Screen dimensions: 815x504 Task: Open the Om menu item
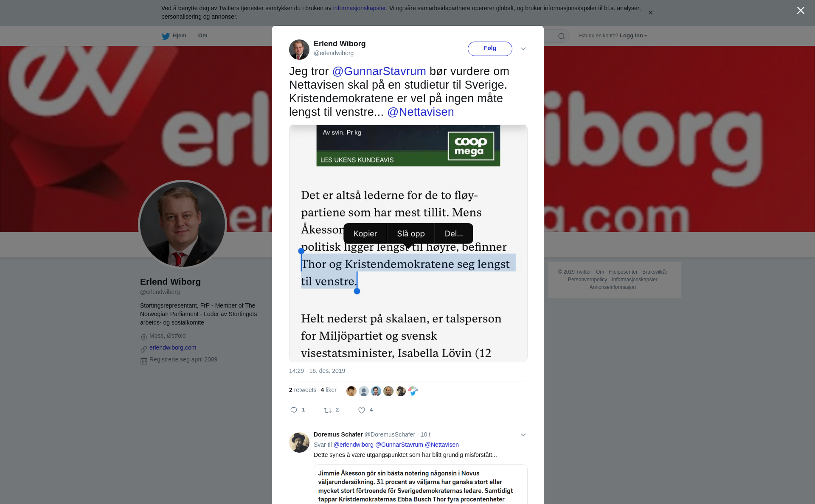point(202,36)
